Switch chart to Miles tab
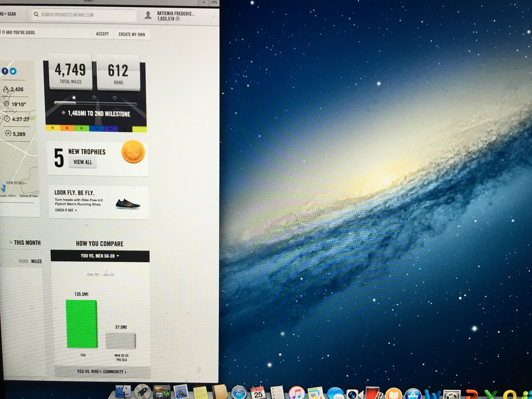532x399 pixels. [36, 261]
